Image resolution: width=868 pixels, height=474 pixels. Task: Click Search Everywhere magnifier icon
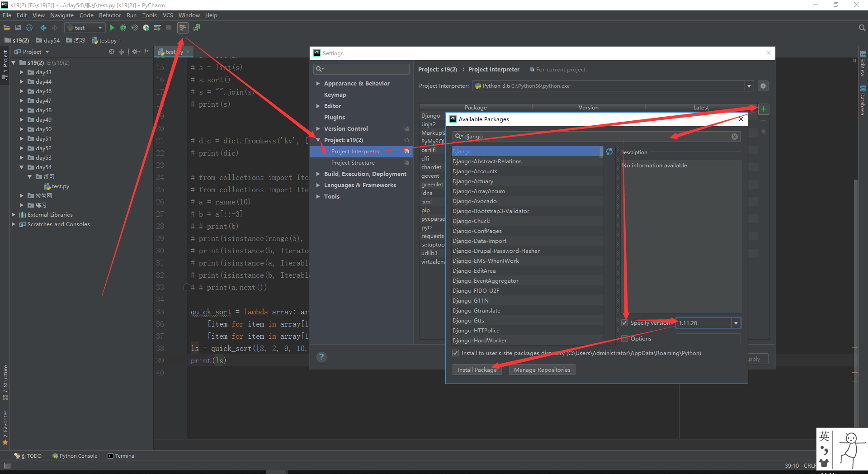coord(862,28)
